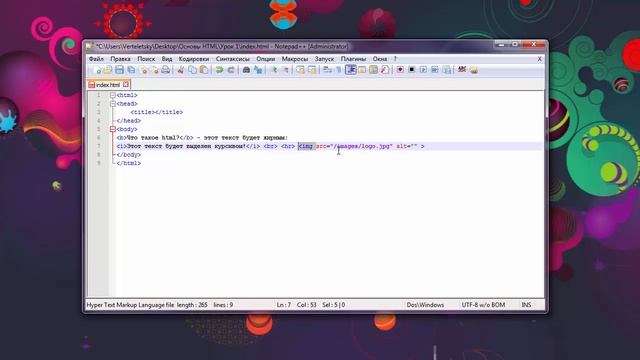Click the macro Playback icon
The height and width of the screenshot is (360, 640).
click(423, 70)
